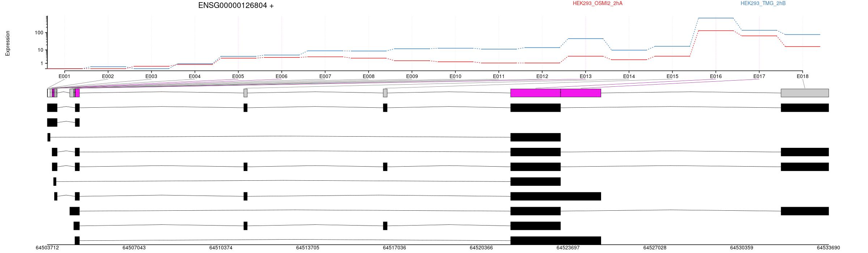
Task: Select the HEK293_TMG_2hB legend label
Action: tap(763, 3)
